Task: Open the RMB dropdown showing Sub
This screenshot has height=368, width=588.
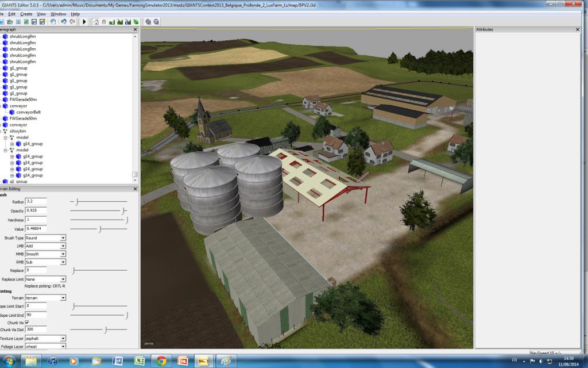Action: [x=45, y=262]
